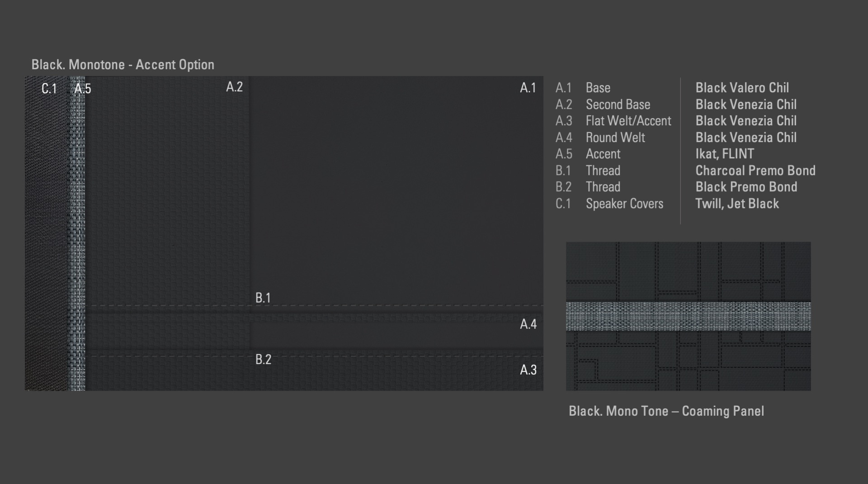Click the C.1 speaker cover fabric strip label
The height and width of the screenshot is (484, 868).
49,89
